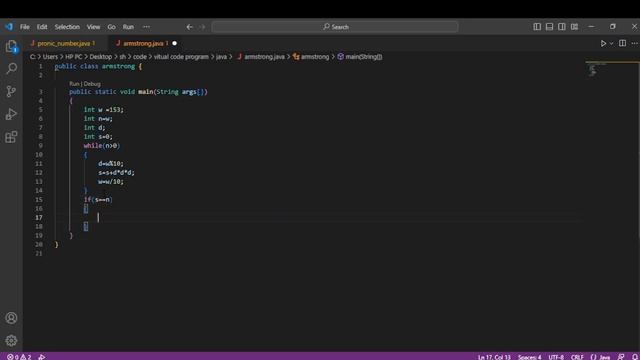
Task: Open the Source Control view
Action: point(11,91)
